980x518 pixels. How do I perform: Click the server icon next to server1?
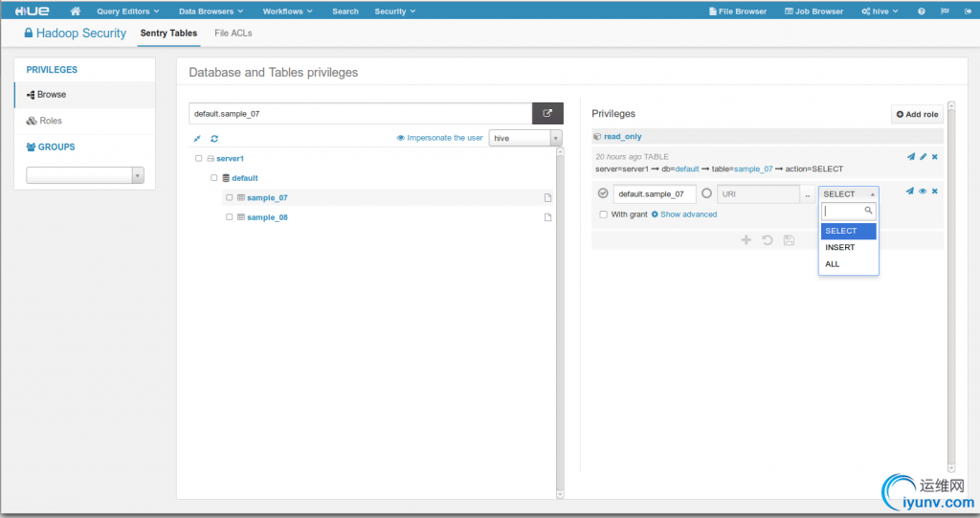coord(211,158)
